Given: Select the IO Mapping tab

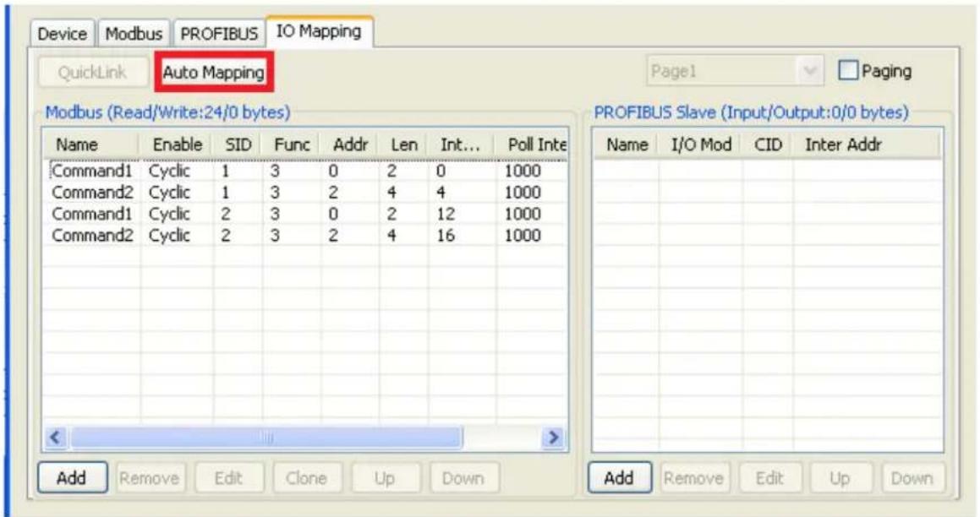Looking at the screenshot, I should coord(319,31).
